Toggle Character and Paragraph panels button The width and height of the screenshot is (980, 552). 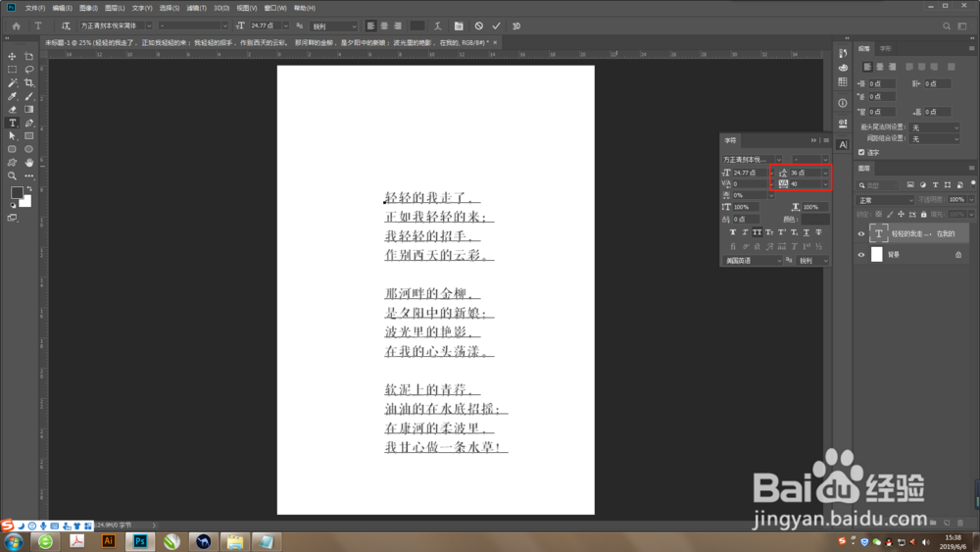[x=459, y=25]
